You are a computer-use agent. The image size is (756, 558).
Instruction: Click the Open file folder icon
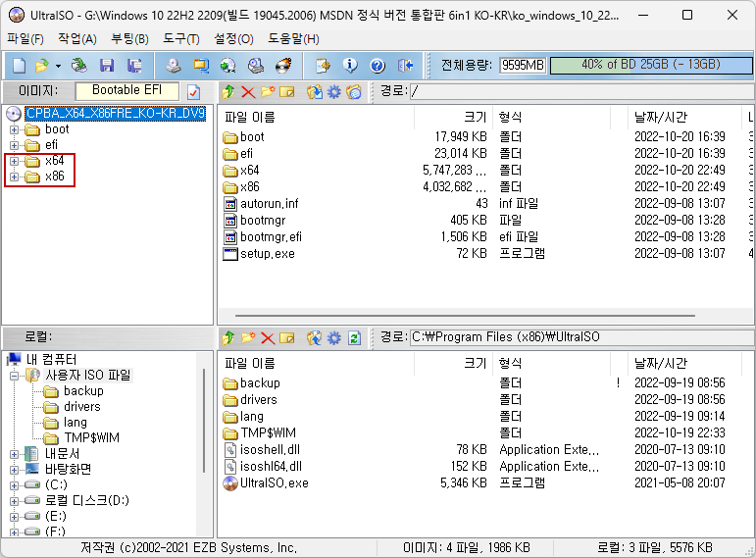[42, 66]
